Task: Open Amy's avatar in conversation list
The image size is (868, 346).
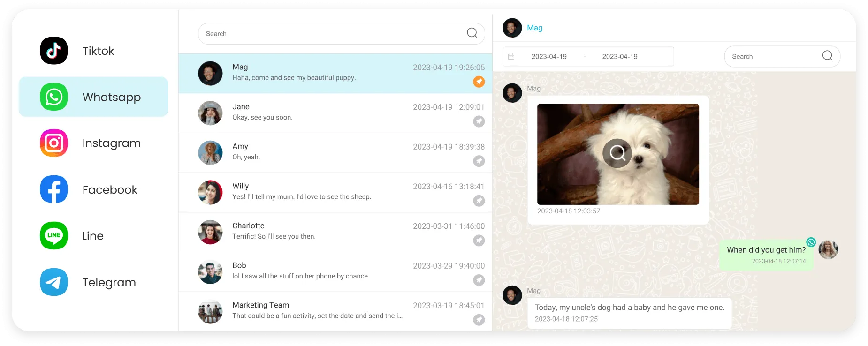Action: click(210, 153)
